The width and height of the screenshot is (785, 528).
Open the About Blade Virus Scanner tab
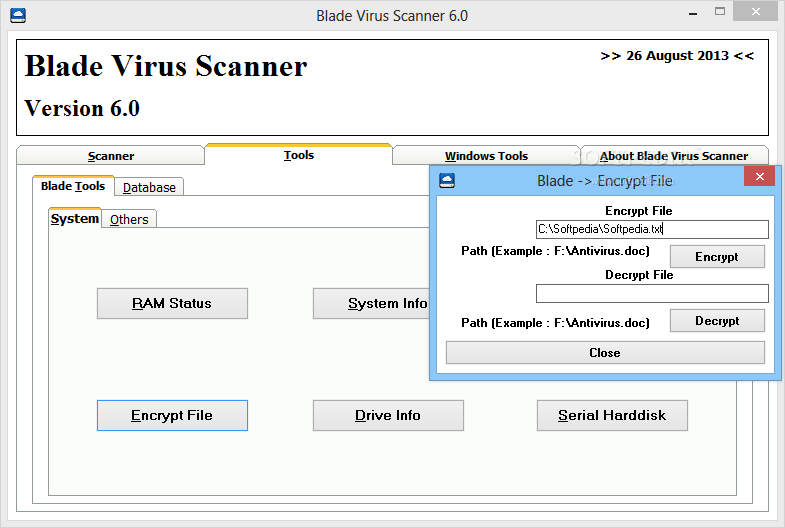coord(674,156)
